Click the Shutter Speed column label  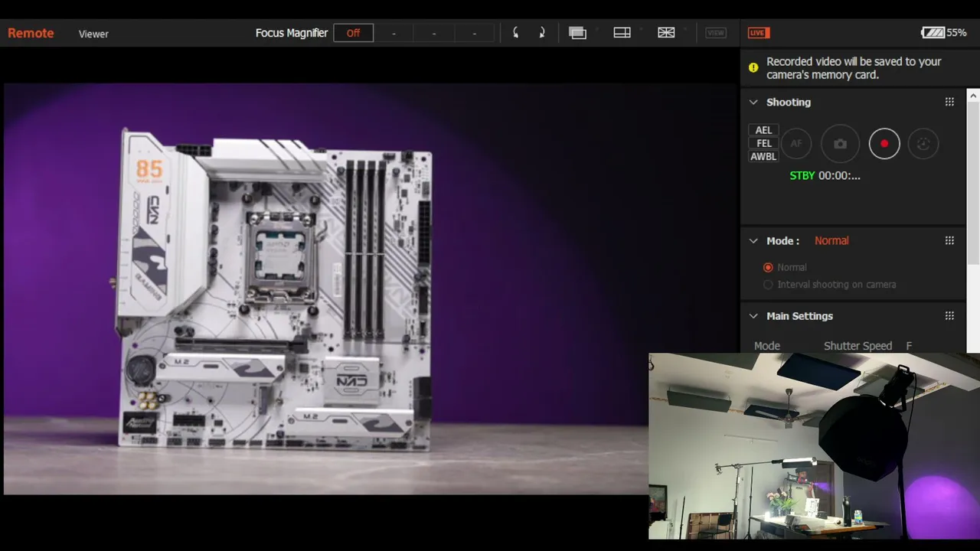(x=857, y=346)
